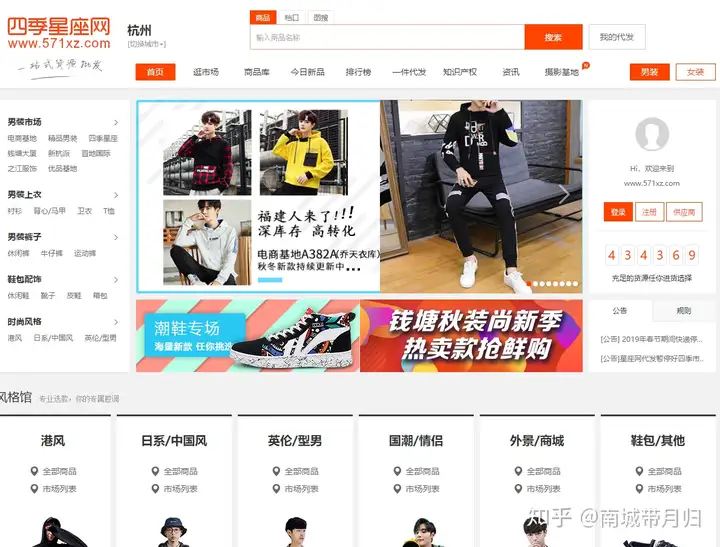
Task: Select the 男装 toggle button
Action: point(649,72)
